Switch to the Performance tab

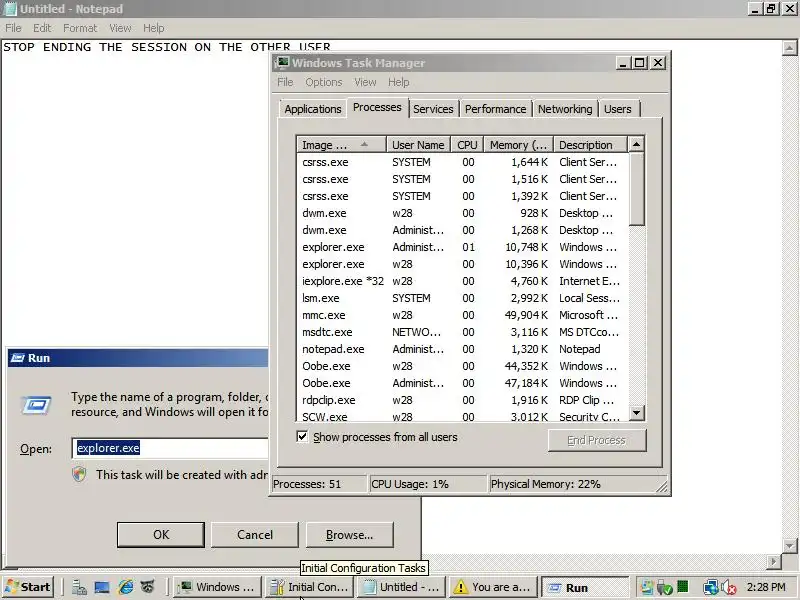[x=495, y=109]
